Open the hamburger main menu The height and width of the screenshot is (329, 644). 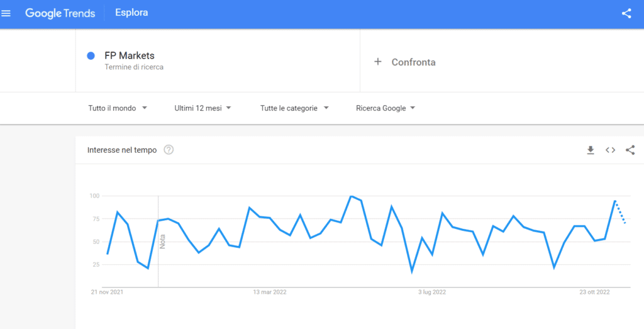tap(6, 14)
